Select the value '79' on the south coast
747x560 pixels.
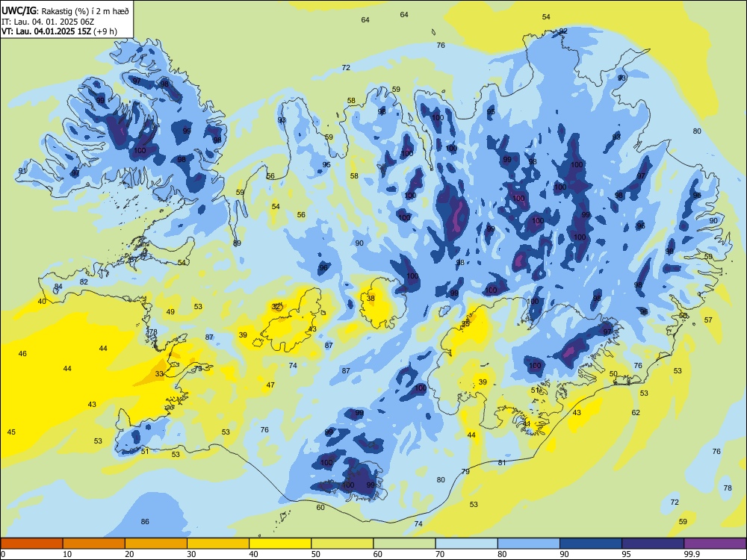(465, 472)
